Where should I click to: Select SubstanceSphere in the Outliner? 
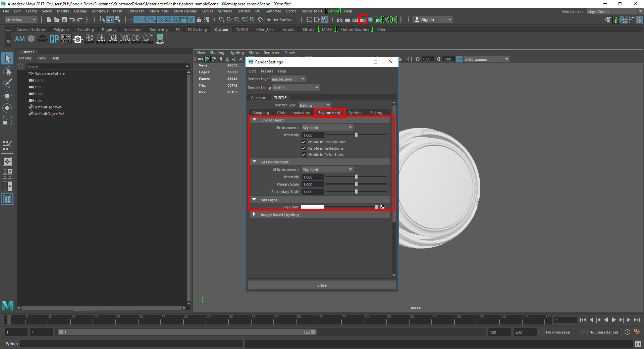pos(50,73)
